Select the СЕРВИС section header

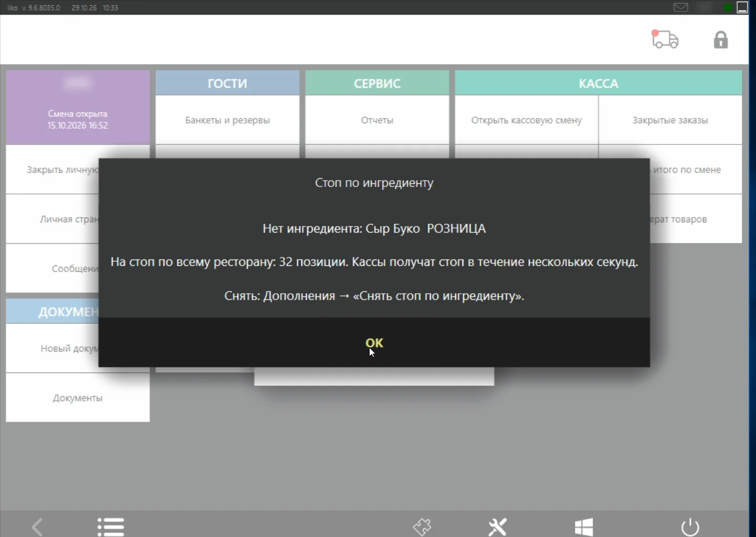point(377,83)
